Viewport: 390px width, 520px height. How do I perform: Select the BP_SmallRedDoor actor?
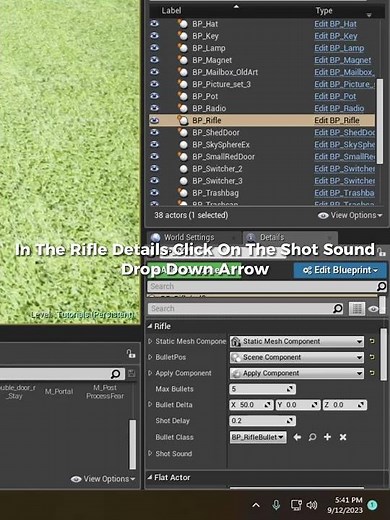click(223, 157)
